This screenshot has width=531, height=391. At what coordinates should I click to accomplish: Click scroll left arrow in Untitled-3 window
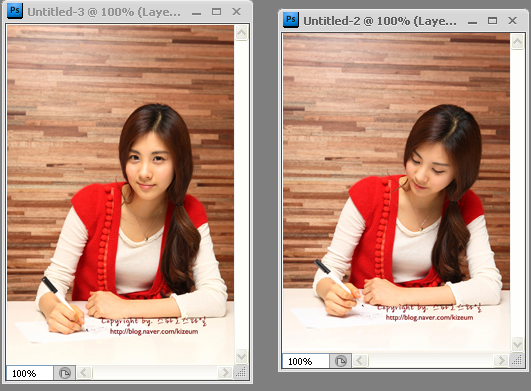[84, 373]
